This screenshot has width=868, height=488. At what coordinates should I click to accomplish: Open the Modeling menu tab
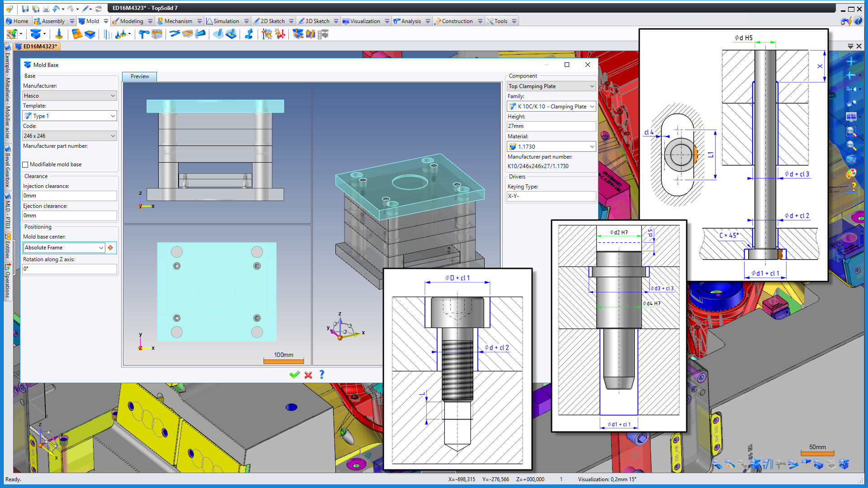(131, 21)
